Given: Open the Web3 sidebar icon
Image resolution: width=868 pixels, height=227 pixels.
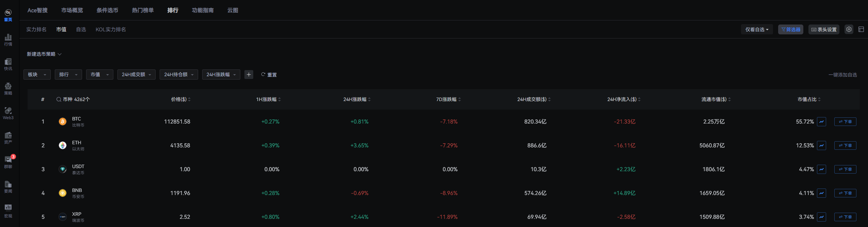Looking at the screenshot, I should click(x=8, y=113).
